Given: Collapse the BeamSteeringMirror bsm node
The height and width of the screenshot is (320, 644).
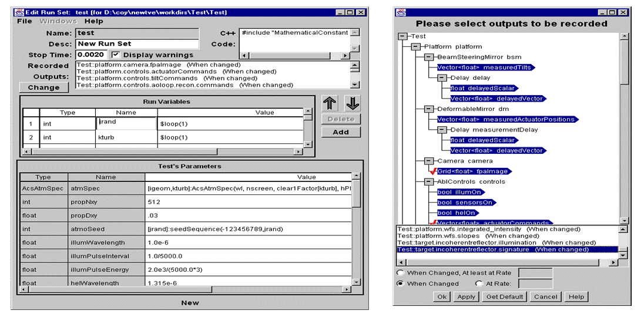Looking at the screenshot, I should [429, 57].
